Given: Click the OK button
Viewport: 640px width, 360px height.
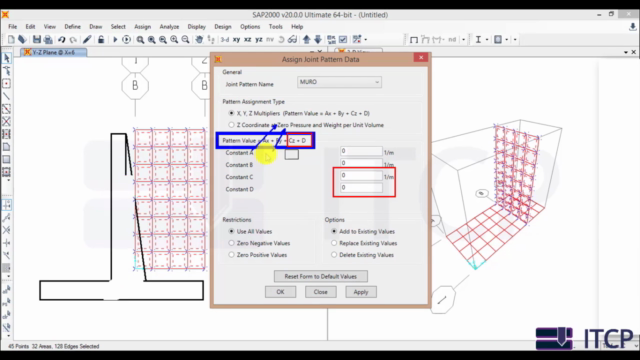Looking at the screenshot, I should (x=280, y=292).
